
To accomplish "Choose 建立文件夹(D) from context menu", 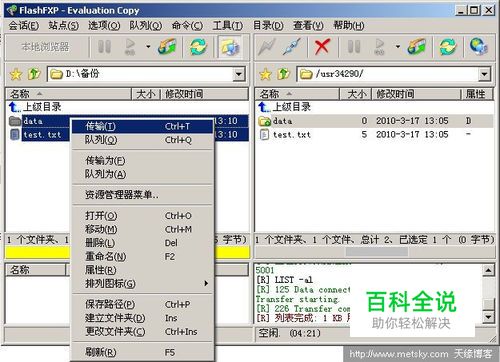I will tap(143, 318).
